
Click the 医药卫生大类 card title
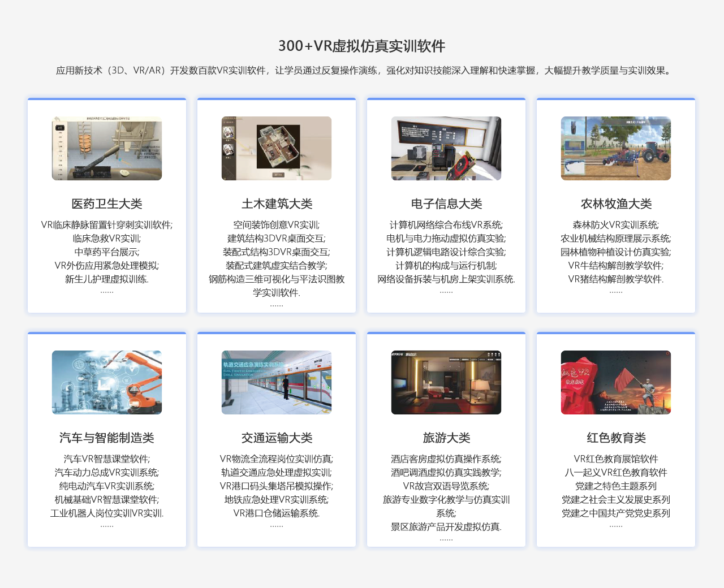(107, 204)
